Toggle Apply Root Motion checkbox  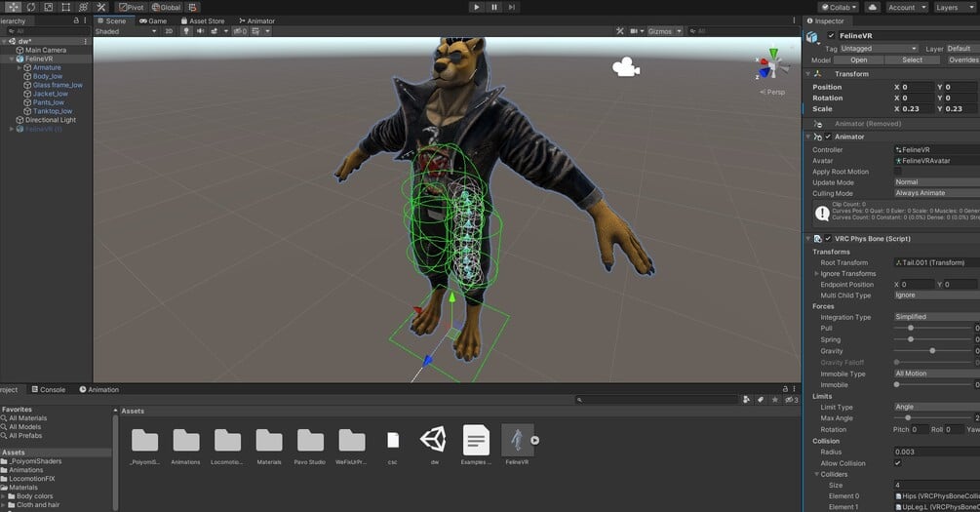(898, 172)
